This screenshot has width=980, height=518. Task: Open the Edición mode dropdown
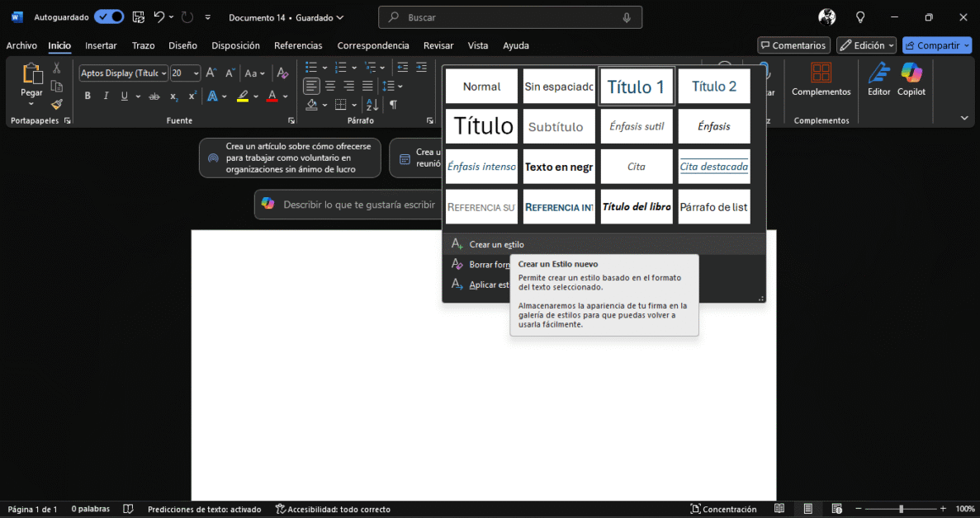867,45
